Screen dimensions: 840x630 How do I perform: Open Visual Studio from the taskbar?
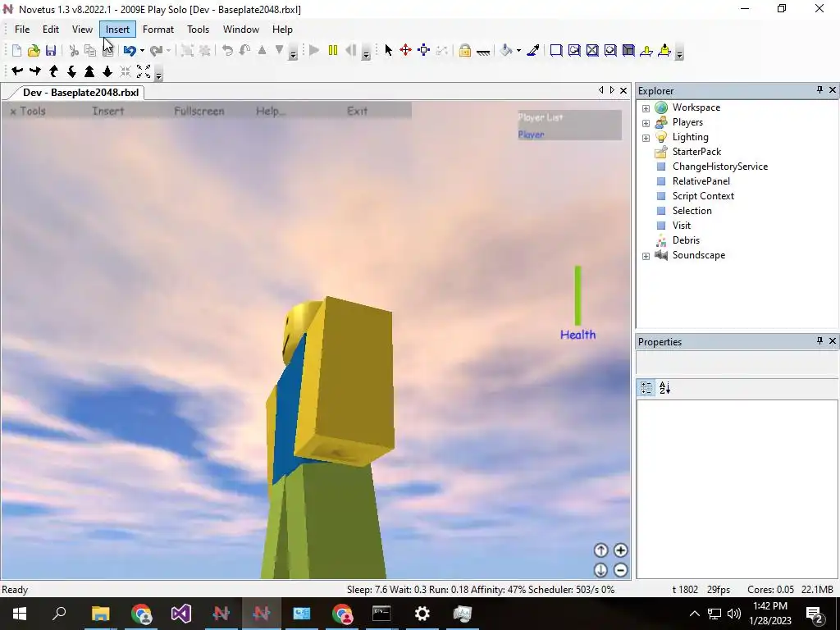click(x=181, y=614)
